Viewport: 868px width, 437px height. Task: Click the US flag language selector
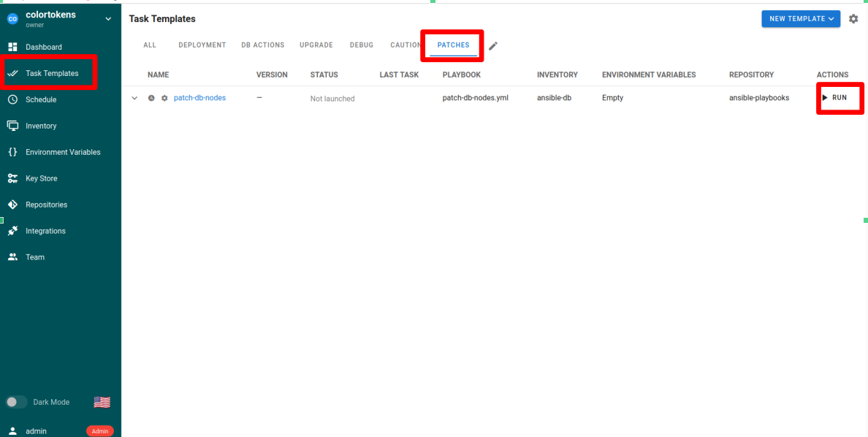click(x=102, y=402)
